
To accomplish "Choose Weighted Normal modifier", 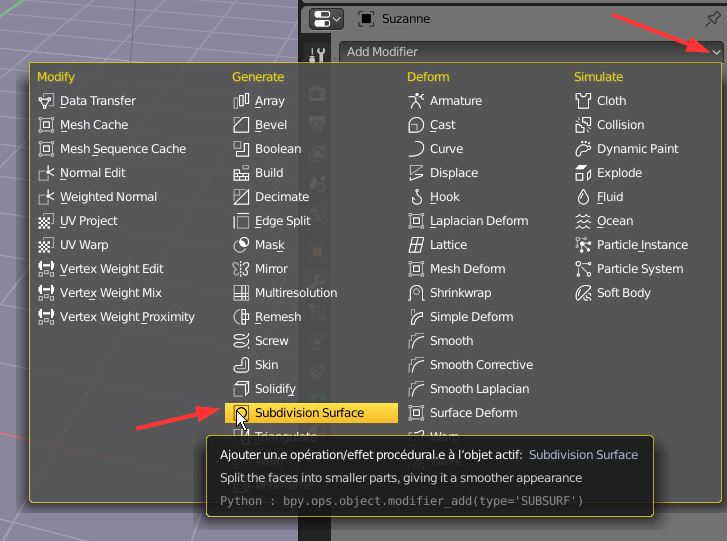I will click(97, 197).
